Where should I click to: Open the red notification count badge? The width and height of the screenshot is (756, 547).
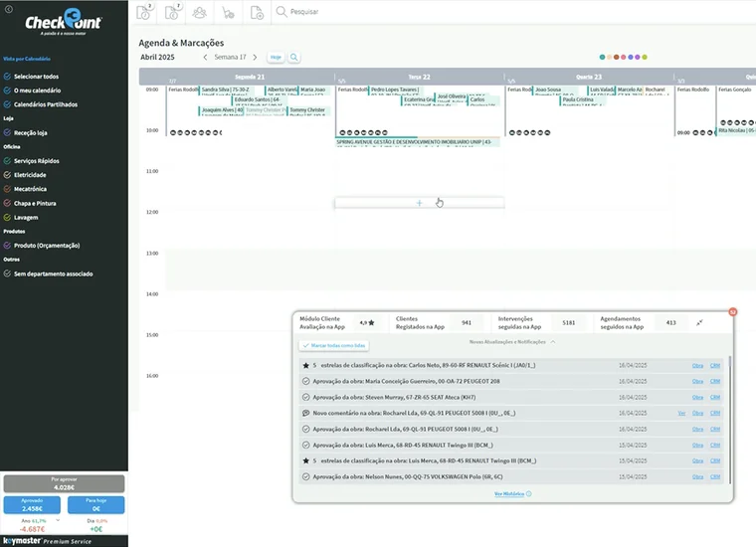[732, 311]
